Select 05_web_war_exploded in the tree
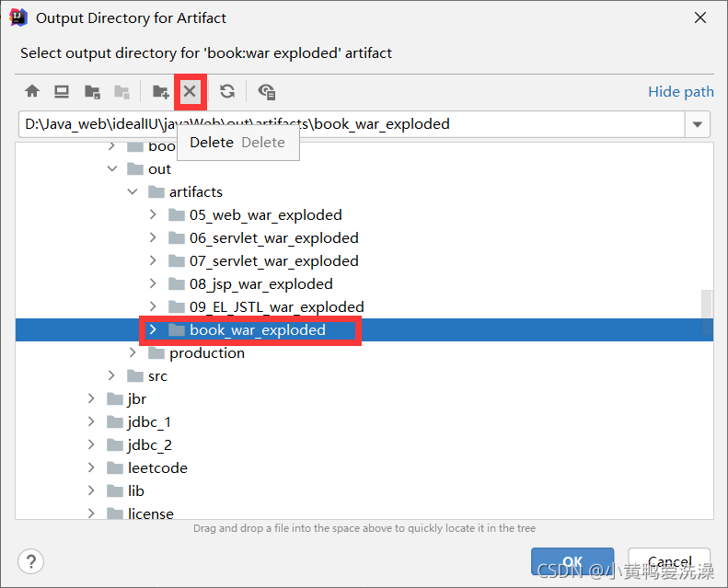Viewport: 728px width, 588px height. click(364, 215)
